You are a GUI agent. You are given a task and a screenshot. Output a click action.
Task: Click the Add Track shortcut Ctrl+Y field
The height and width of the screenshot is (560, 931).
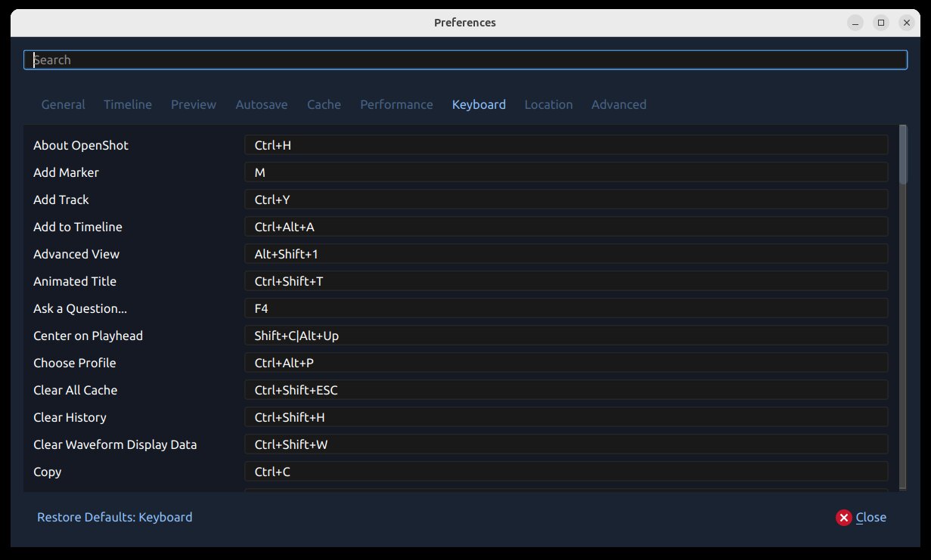[566, 200]
